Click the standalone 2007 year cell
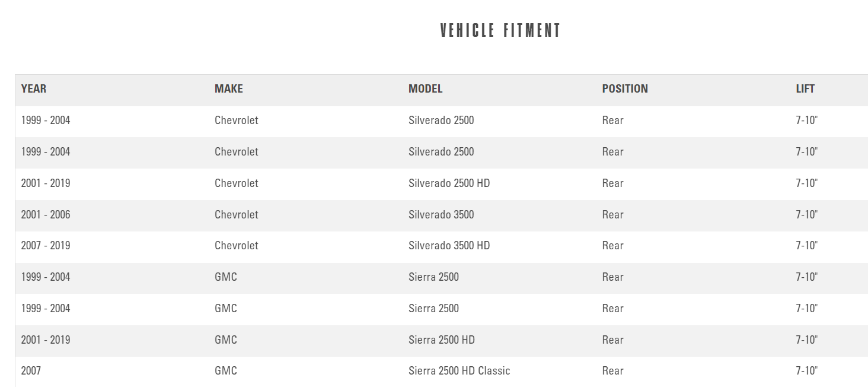This screenshot has width=868, height=387. 31,371
